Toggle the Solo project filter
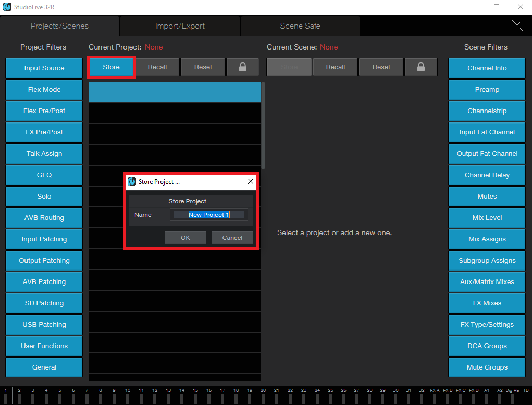This screenshot has height=405, width=532. pyautogui.click(x=44, y=197)
